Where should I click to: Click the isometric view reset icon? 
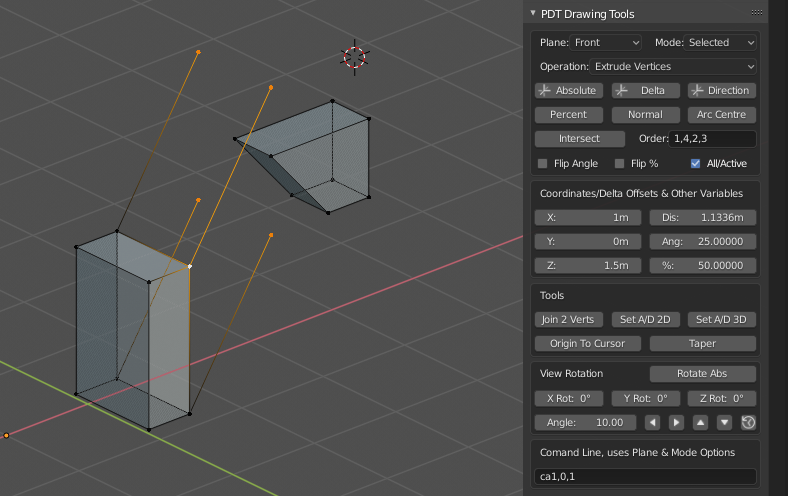(748, 423)
